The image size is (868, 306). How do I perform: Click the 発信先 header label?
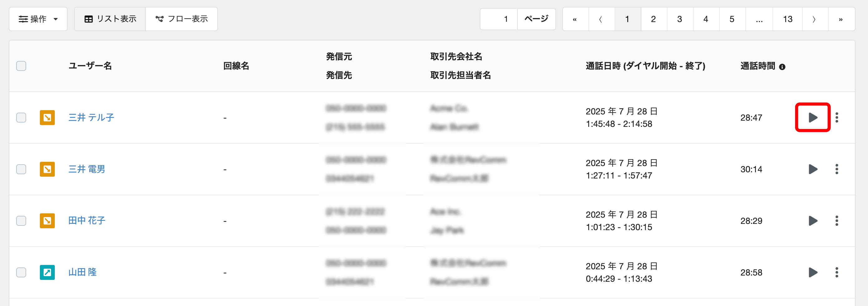[339, 75]
